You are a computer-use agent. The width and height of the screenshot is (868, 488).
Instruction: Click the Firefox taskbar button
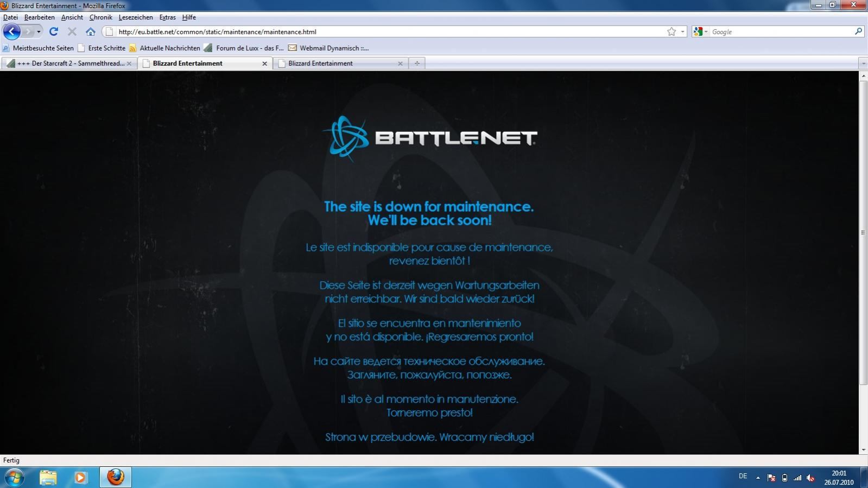pos(115,477)
